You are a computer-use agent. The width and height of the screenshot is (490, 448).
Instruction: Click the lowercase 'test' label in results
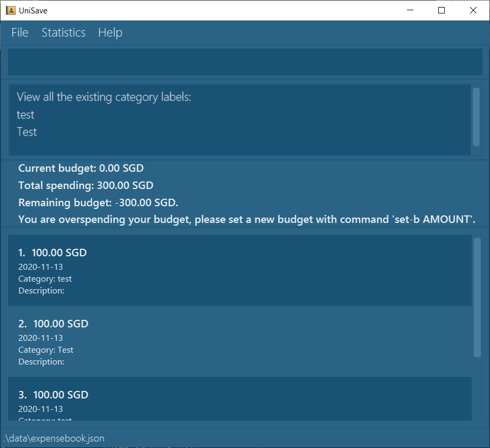[x=25, y=115]
